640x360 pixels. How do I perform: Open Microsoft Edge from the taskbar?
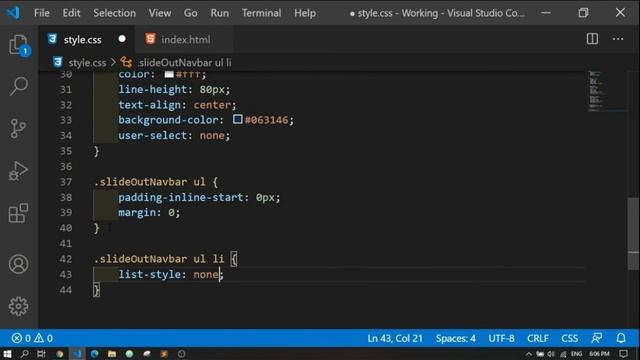[95, 353]
